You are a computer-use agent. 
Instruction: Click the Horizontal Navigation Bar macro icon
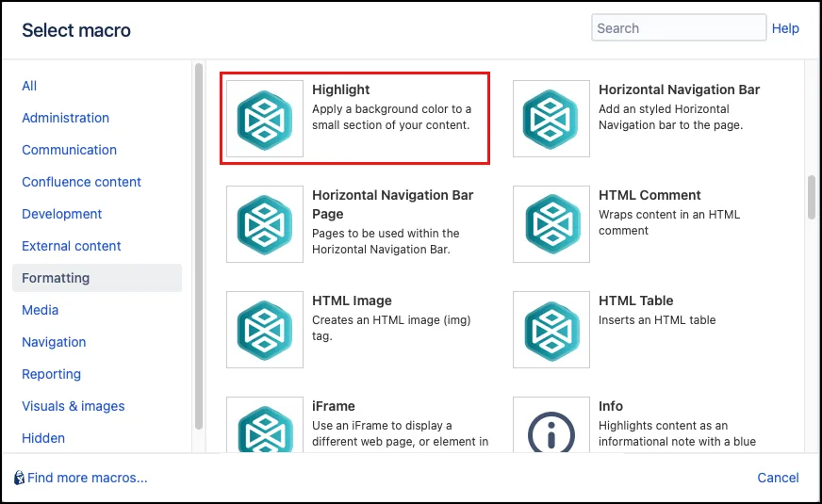coord(551,119)
